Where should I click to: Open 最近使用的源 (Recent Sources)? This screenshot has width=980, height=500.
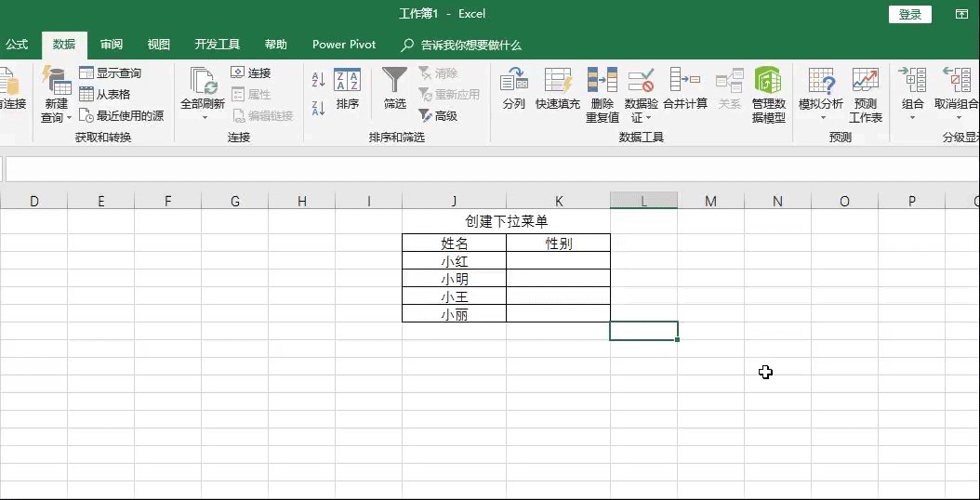pos(121,115)
